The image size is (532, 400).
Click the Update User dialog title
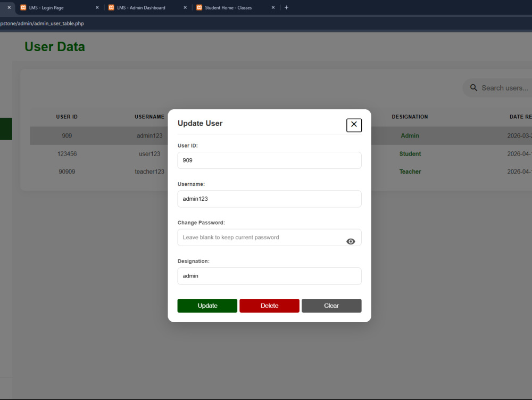coord(200,123)
